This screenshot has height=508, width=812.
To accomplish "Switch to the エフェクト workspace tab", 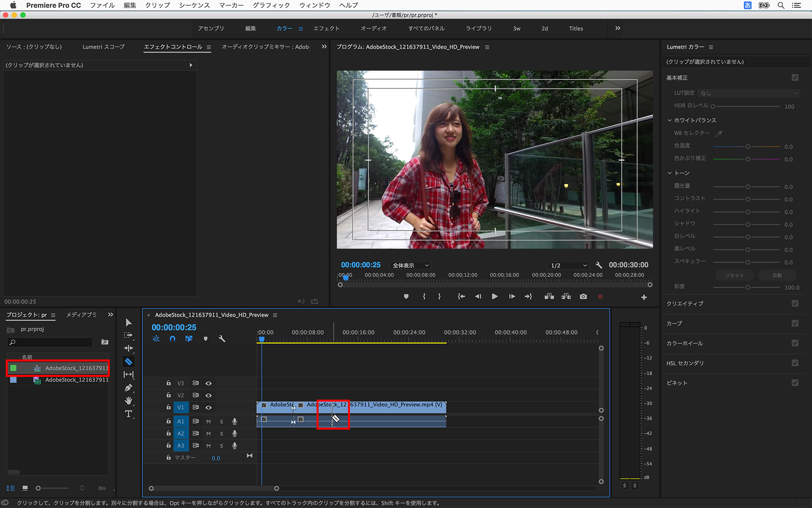I will [x=326, y=29].
